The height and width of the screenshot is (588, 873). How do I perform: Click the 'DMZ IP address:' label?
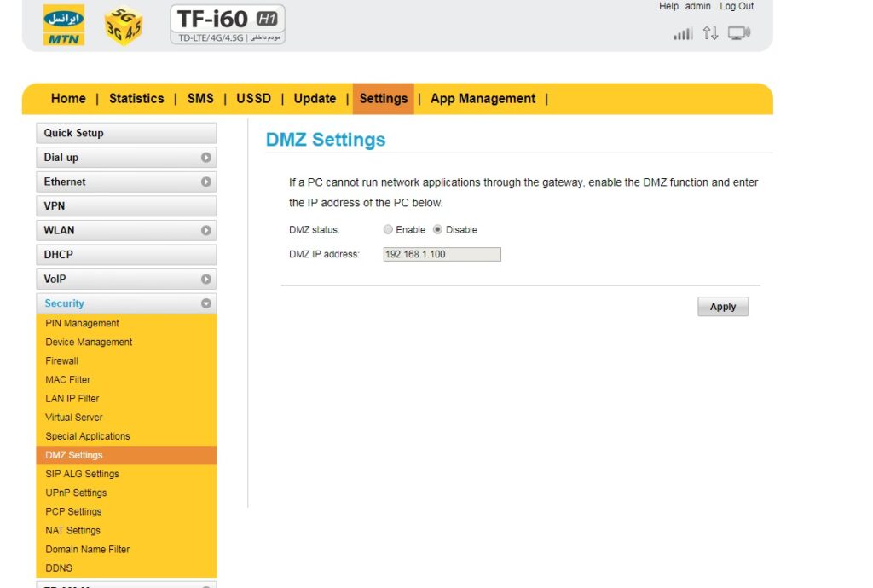tap(324, 254)
